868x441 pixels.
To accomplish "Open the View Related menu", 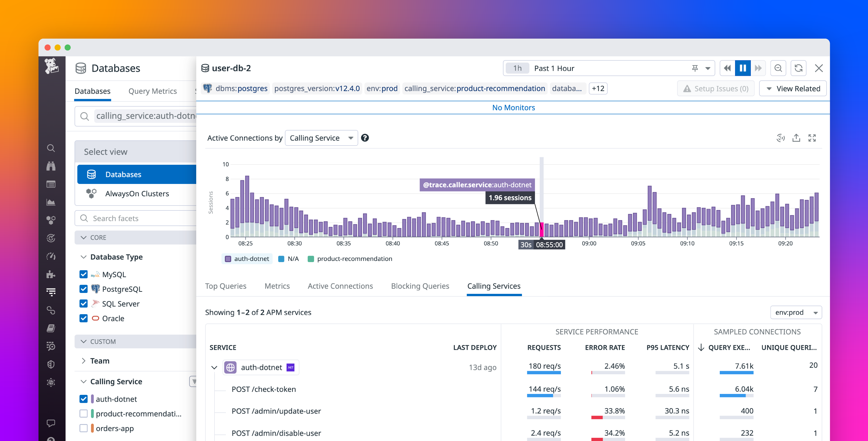I will pyautogui.click(x=793, y=88).
